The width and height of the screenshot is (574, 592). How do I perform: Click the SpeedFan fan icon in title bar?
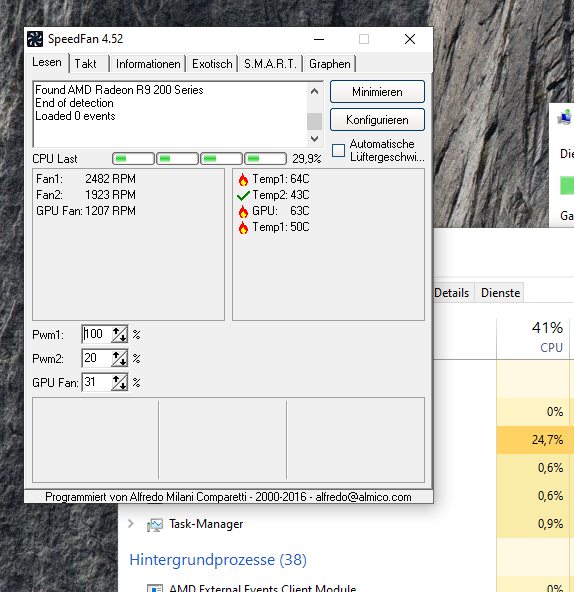pyautogui.click(x=35, y=39)
